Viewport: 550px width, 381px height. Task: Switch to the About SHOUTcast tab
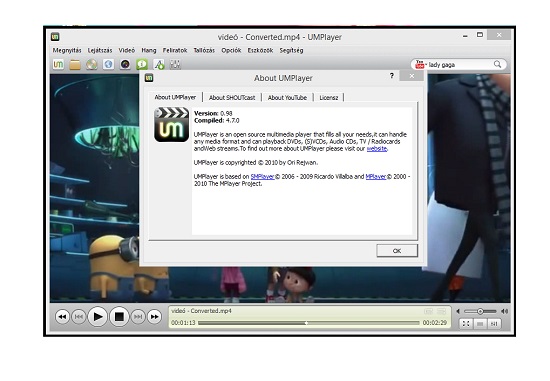[232, 98]
